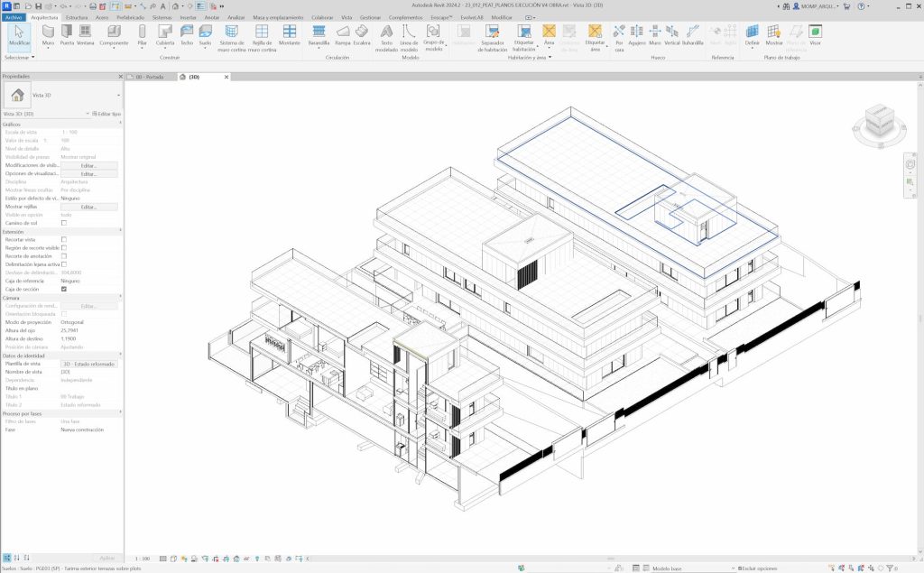
Task: Click the Editar tipo button
Action: pos(105,114)
